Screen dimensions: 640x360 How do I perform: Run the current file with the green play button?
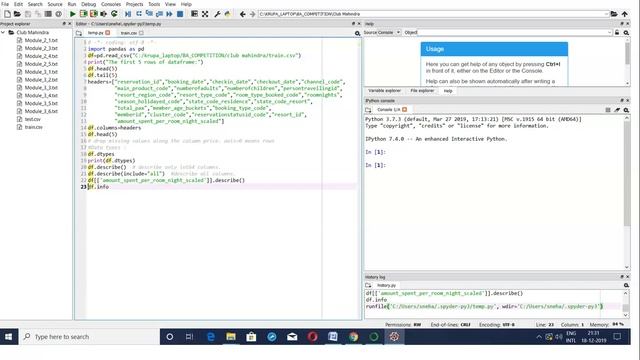click(73, 14)
